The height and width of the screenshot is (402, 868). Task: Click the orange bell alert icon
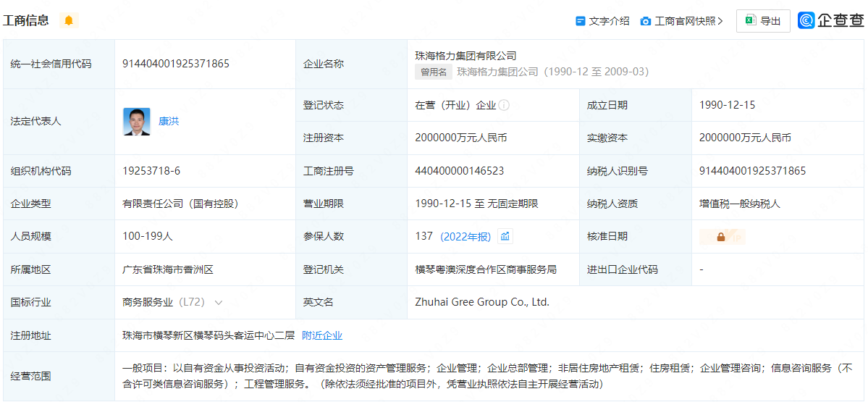69,20
